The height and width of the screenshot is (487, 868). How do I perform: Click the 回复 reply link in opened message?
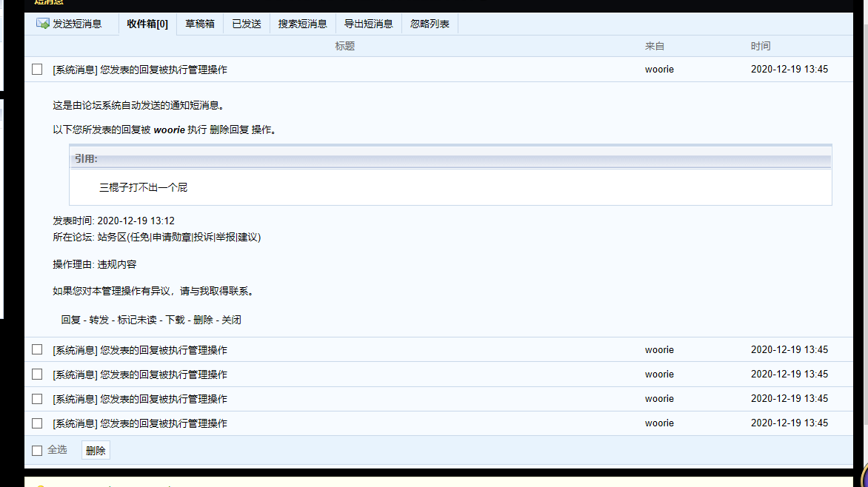tap(70, 320)
